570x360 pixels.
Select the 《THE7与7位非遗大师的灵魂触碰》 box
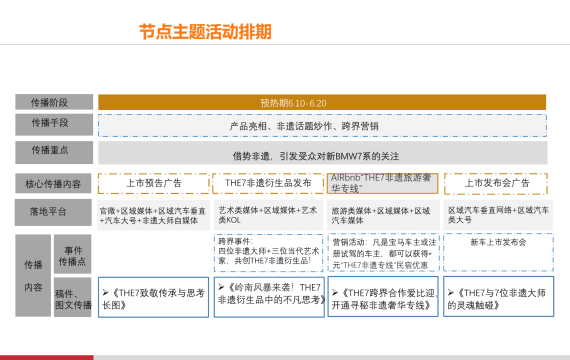pyautogui.click(x=498, y=296)
